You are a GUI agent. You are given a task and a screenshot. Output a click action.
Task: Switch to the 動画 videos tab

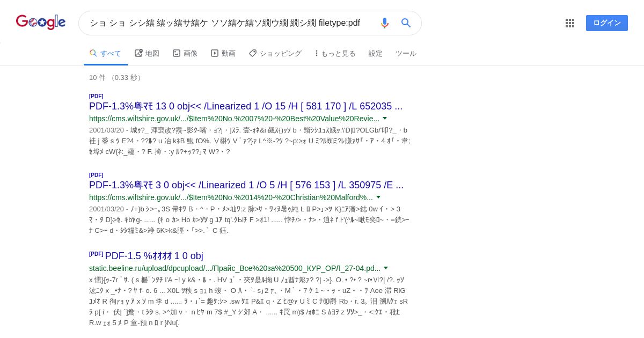223,54
